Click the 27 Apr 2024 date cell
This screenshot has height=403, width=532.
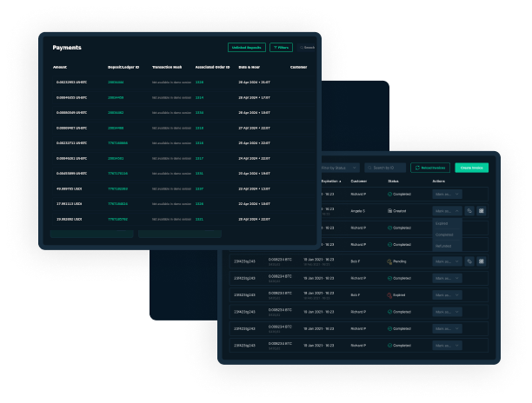click(255, 129)
